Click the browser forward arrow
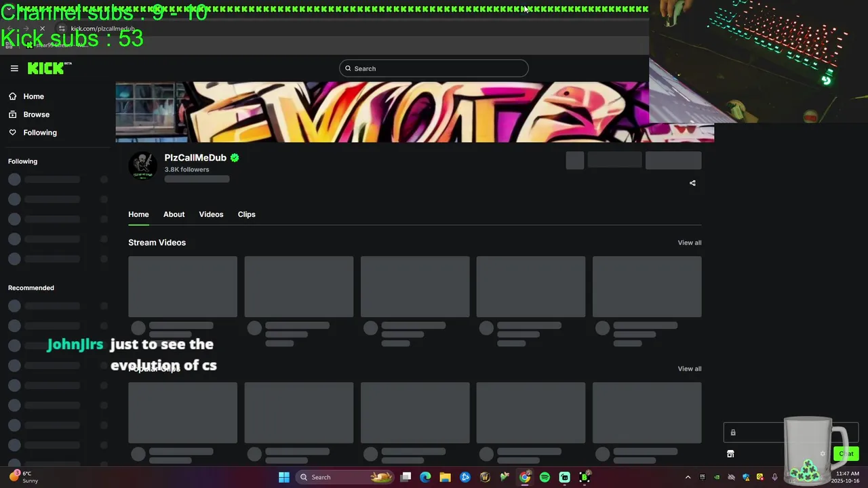Image resolution: width=868 pixels, height=488 pixels. (x=26, y=28)
